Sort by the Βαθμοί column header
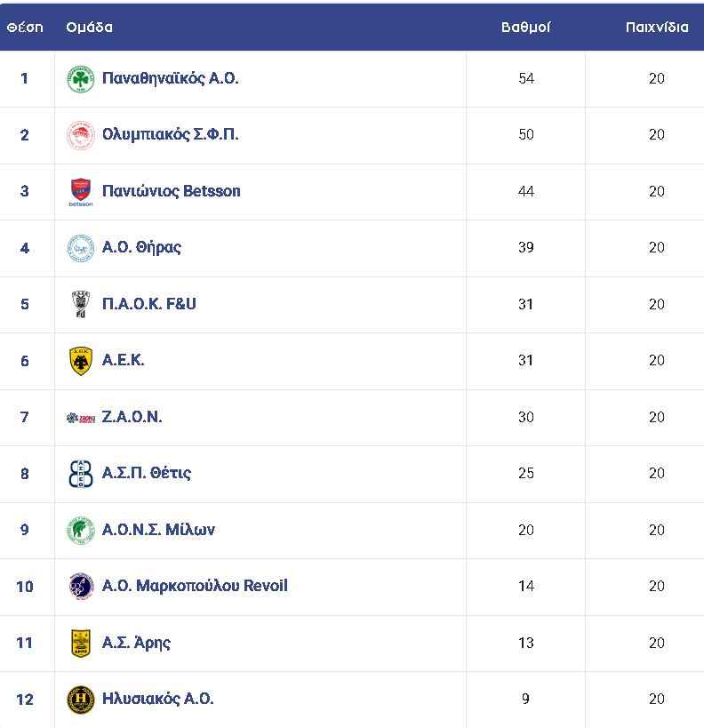The height and width of the screenshot is (728, 704). point(525,28)
